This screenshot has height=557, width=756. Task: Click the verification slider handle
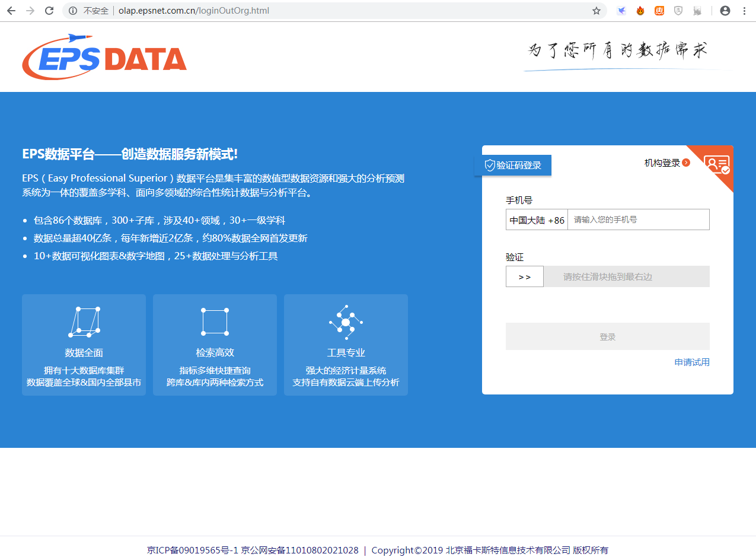tap(524, 276)
